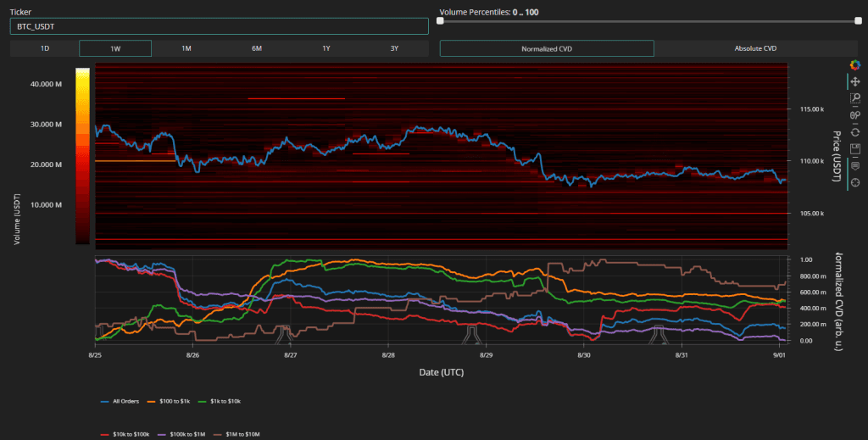
Task: Click the left Volume Percentiles slider handle
Action: pos(440,20)
